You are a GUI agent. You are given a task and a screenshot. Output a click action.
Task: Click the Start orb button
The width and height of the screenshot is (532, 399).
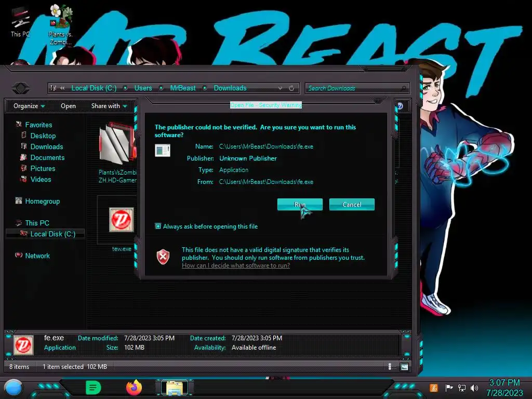(14, 388)
